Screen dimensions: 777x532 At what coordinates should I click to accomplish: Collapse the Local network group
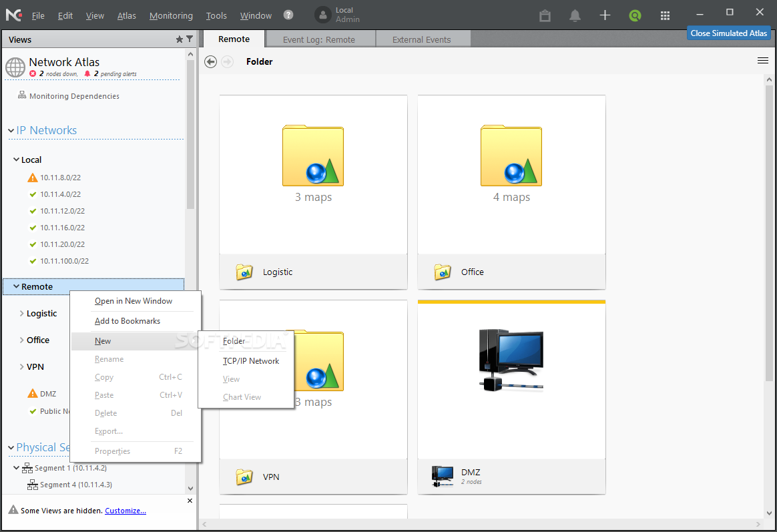pyautogui.click(x=16, y=160)
